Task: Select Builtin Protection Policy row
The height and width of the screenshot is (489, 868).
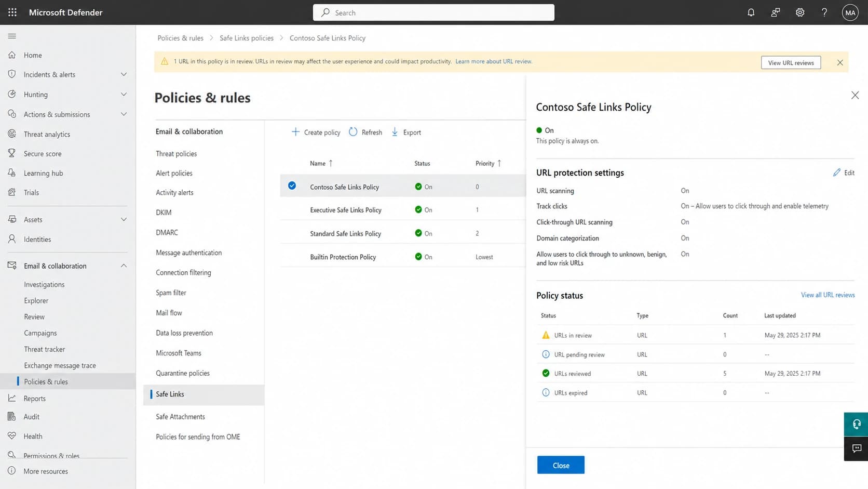Action: 403,257
